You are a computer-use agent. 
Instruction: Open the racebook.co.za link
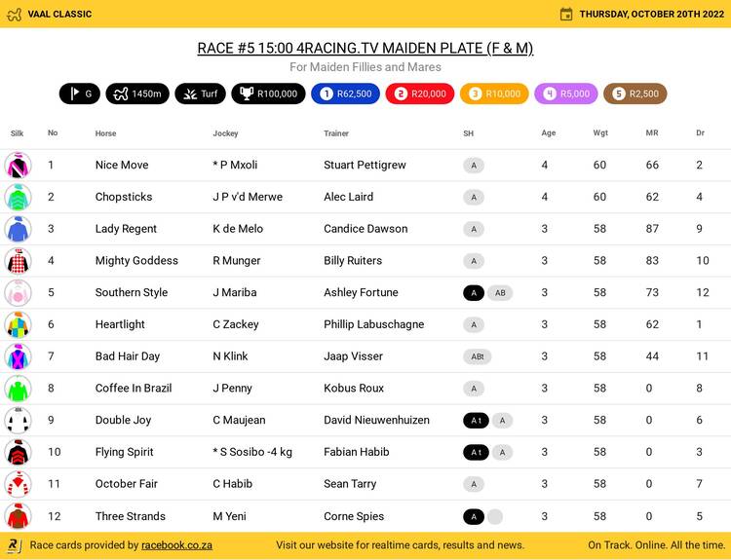(176, 545)
